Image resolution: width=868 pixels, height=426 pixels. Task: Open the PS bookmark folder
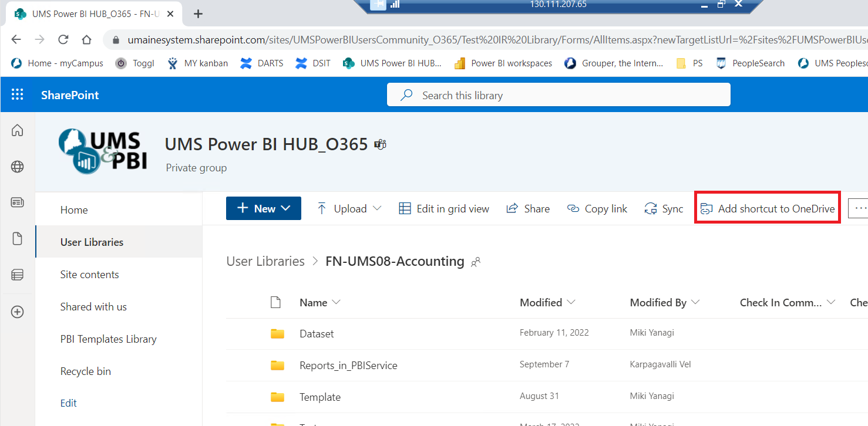click(x=689, y=63)
